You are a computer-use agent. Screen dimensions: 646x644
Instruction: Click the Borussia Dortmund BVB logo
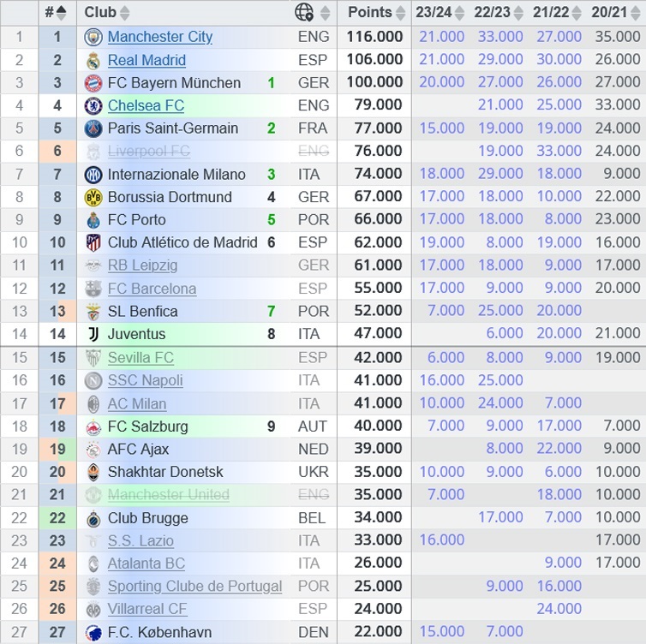(x=93, y=197)
